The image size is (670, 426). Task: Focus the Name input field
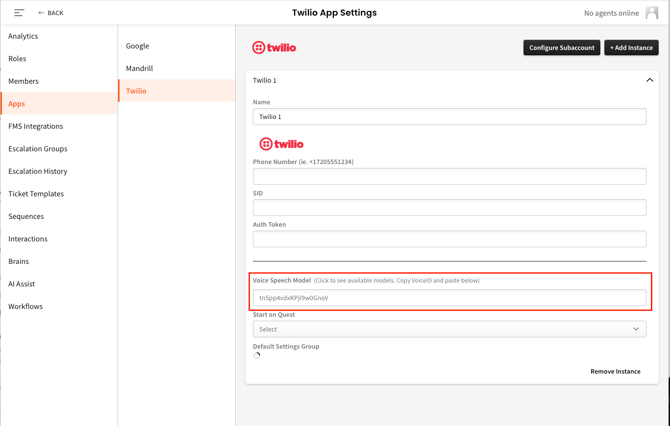(449, 117)
